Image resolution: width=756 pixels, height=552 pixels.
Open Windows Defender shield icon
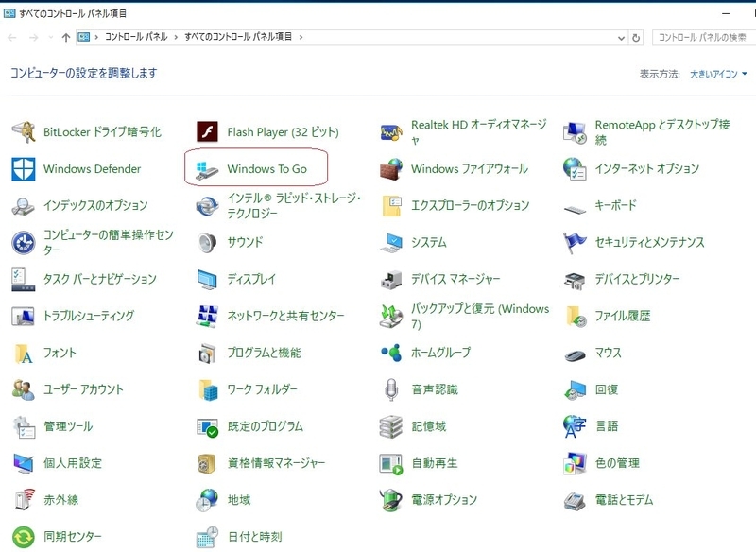tap(23, 169)
